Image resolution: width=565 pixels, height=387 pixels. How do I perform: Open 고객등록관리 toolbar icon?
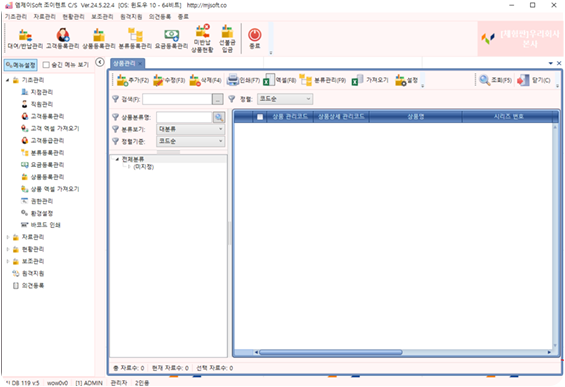(x=63, y=35)
